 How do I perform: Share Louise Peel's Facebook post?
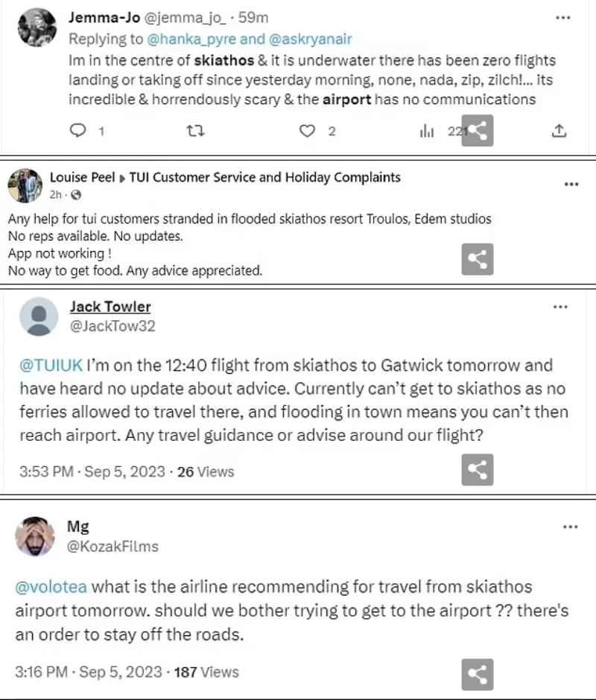[478, 259]
